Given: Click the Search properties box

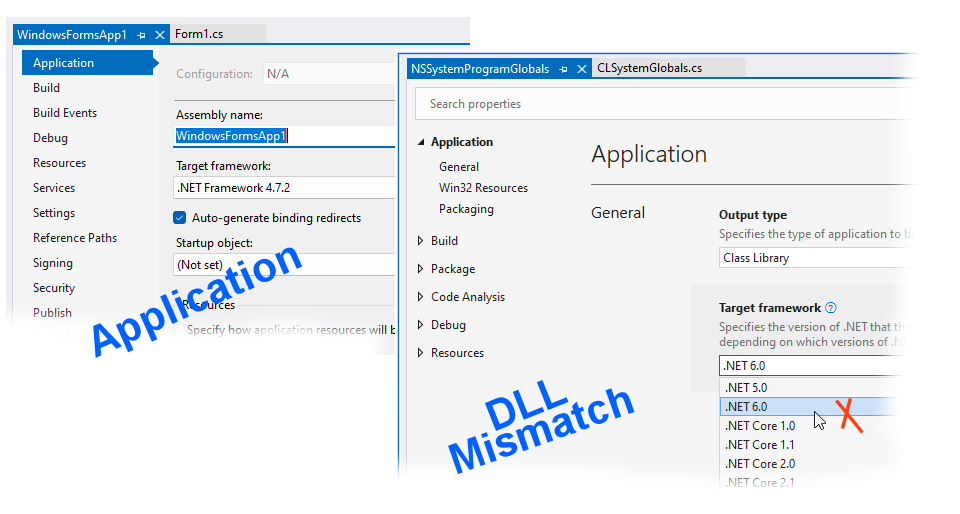Looking at the screenshot, I should pyautogui.click(x=664, y=104).
